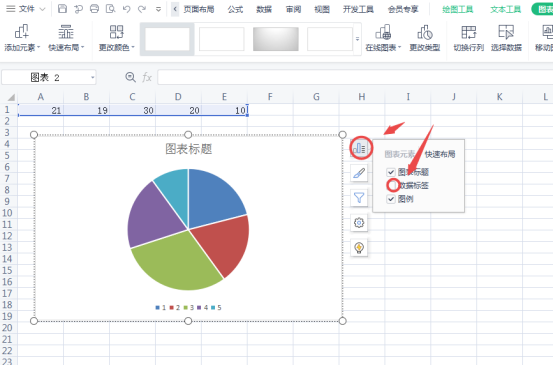Expand the chart styles gallery
This screenshot has height=365, width=554.
tap(357, 39)
